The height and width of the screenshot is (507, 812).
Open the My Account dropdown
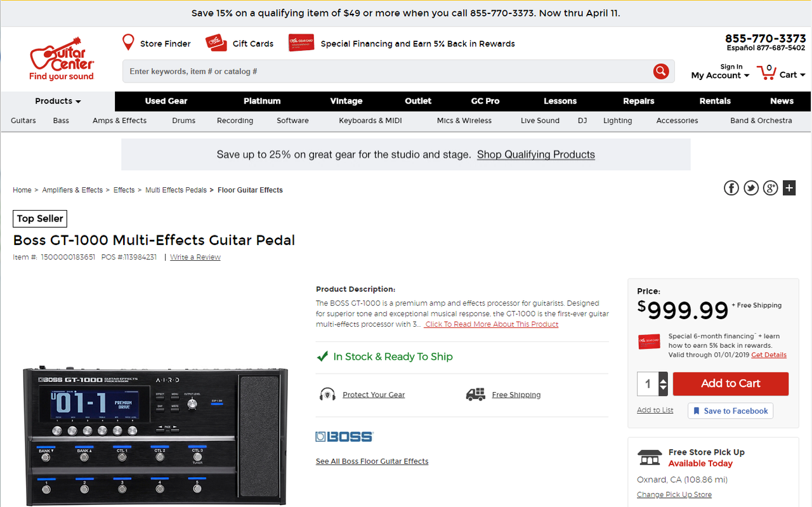tap(720, 75)
